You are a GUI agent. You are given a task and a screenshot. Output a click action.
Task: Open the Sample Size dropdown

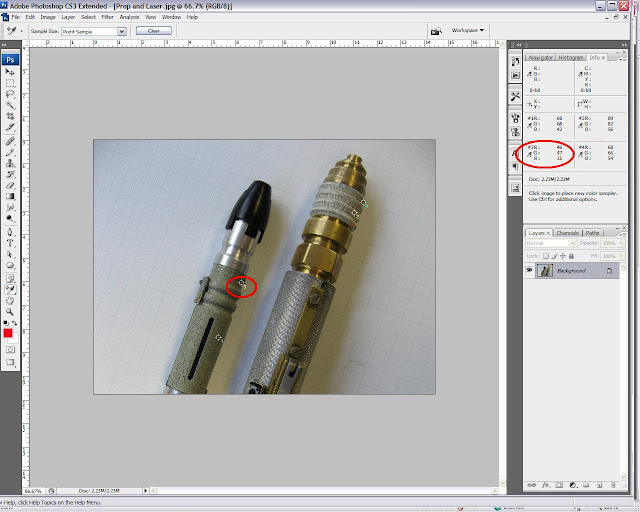tap(122, 31)
